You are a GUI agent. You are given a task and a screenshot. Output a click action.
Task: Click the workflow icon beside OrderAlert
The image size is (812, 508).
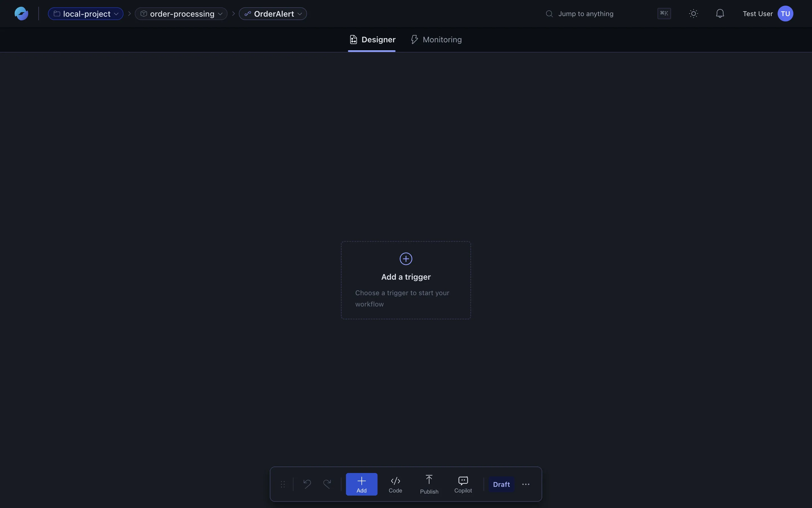(248, 14)
